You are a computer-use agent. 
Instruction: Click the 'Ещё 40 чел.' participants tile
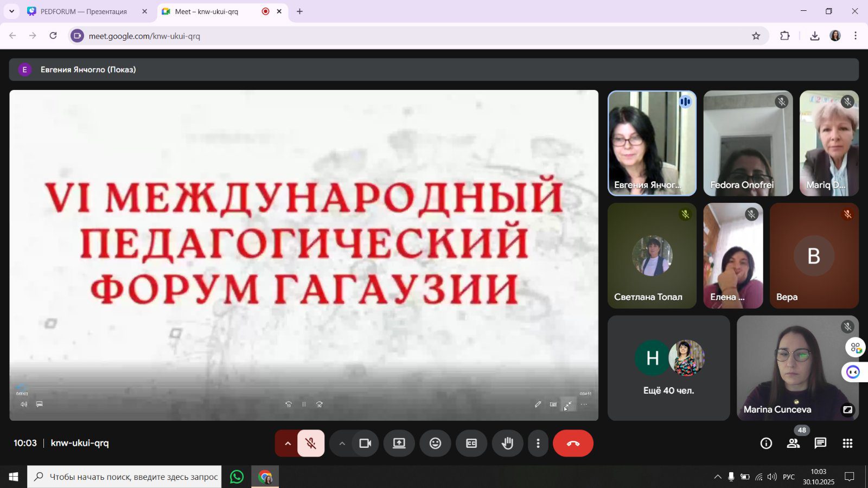(x=668, y=368)
